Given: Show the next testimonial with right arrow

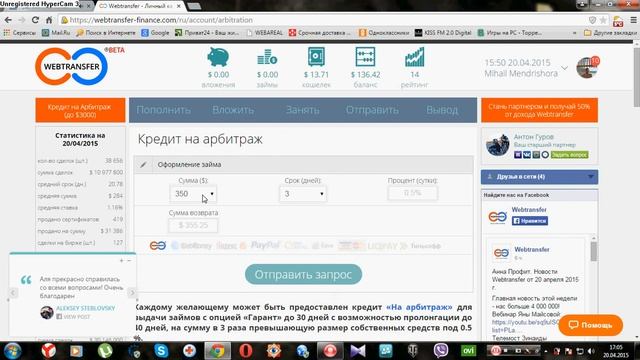Looking at the screenshot, I should point(132,293).
